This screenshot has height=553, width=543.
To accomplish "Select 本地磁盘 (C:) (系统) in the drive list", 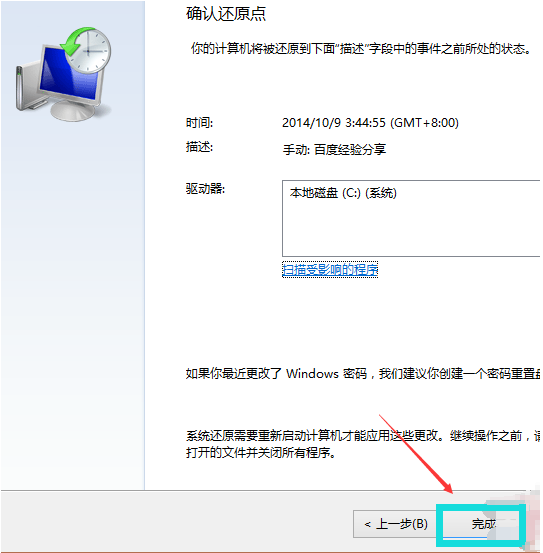I will click(343, 193).
